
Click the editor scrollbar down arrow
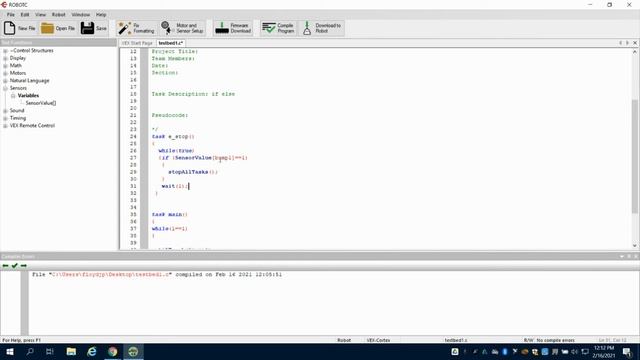[635, 246]
